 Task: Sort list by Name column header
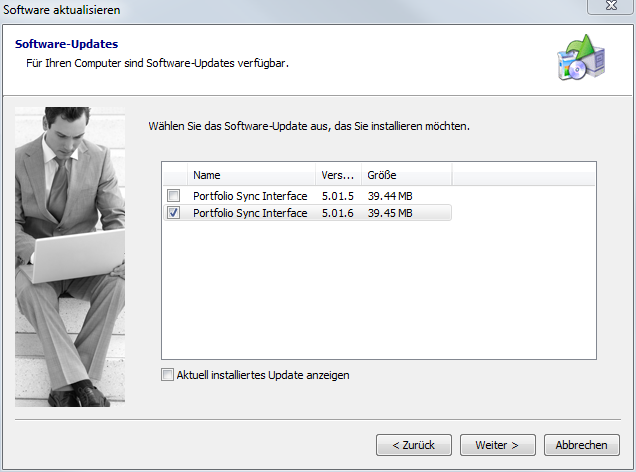tap(252, 175)
